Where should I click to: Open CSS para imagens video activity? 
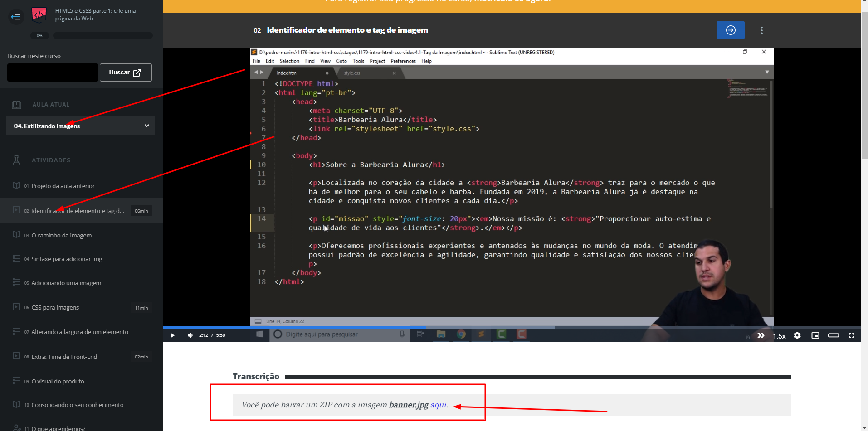click(55, 307)
